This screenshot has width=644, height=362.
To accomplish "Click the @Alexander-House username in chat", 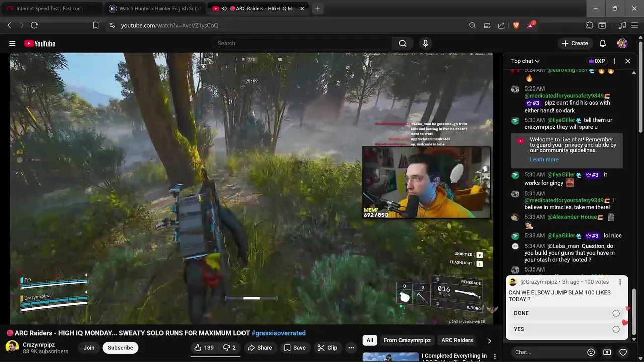I will click(x=572, y=217).
